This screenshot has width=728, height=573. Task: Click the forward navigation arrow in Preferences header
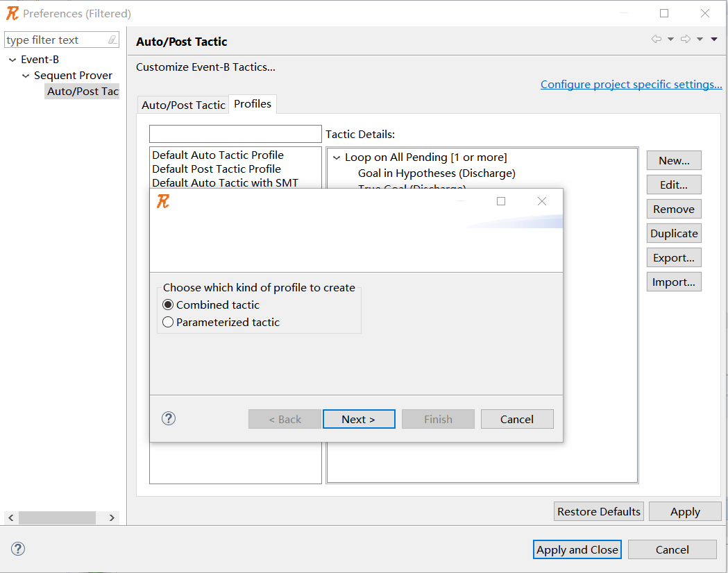pyautogui.click(x=686, y=39)
